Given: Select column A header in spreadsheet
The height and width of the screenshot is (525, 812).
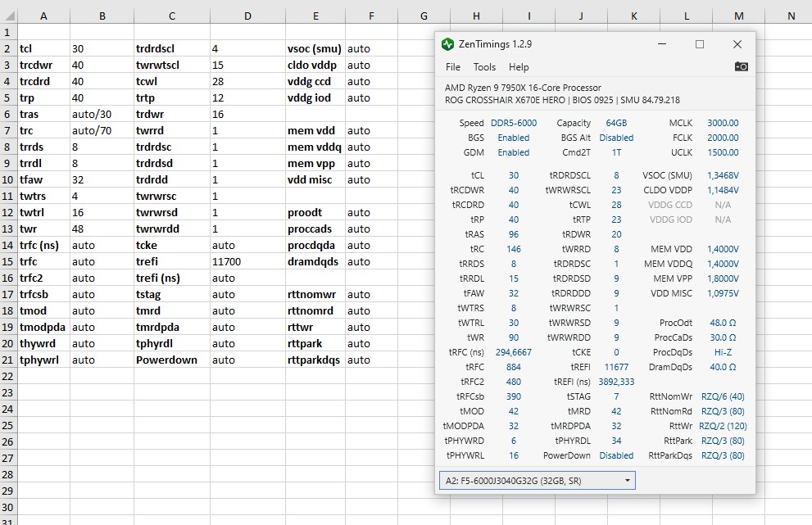Looking at the screenshot, I should [x=43, y=16].
